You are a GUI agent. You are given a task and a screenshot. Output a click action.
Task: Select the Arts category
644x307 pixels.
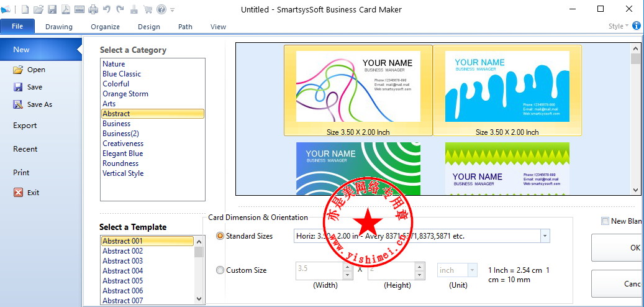[109, 104]
